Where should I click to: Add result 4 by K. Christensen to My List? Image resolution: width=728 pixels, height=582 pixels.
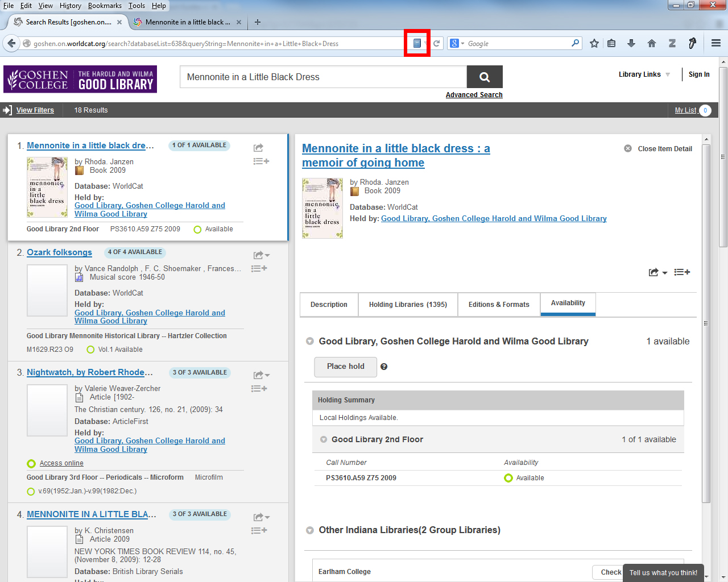click(x=259, y=530)
